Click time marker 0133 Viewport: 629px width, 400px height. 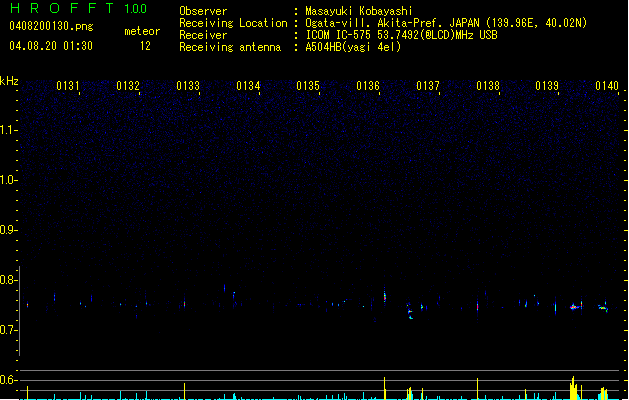click(188, 86)
